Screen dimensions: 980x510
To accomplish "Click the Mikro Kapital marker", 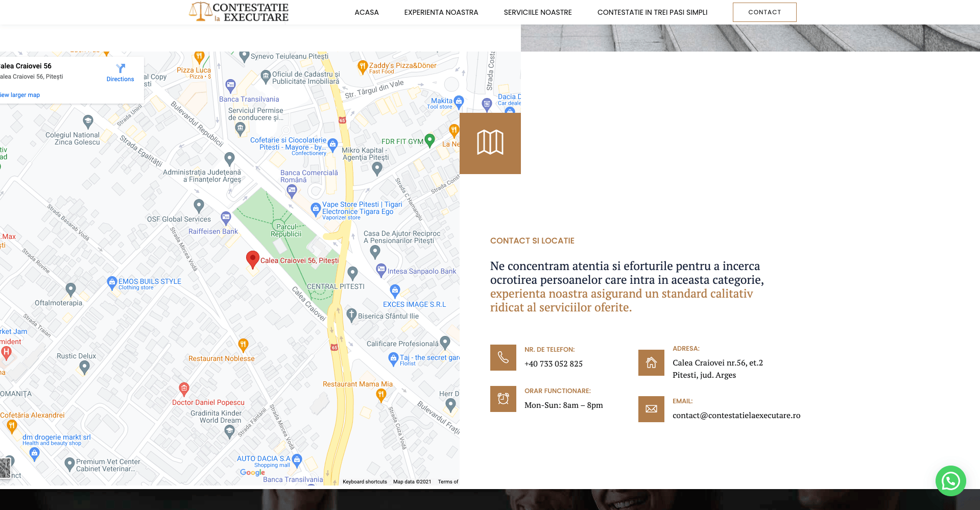I will click(x=377, y=168).
